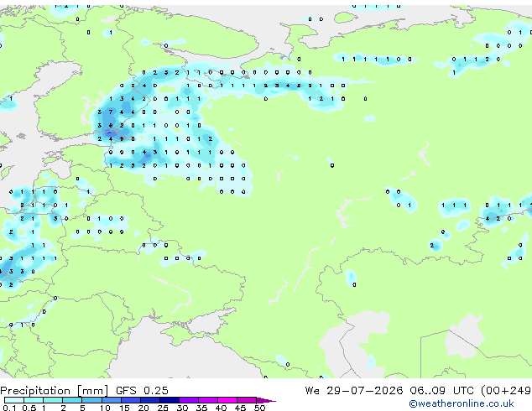
Task: Select the 30–35 mm purple legend box
Action: point(189,400)
